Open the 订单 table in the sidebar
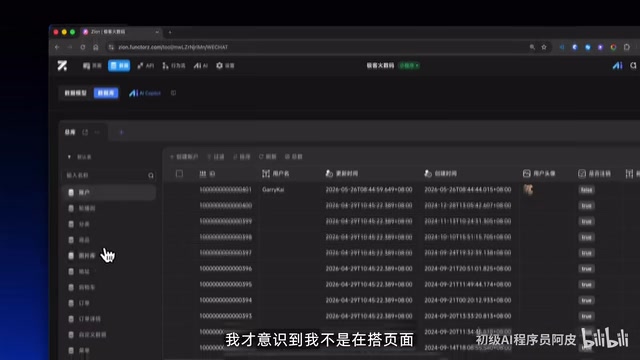The image size is (640, 360). coord(109,303)
